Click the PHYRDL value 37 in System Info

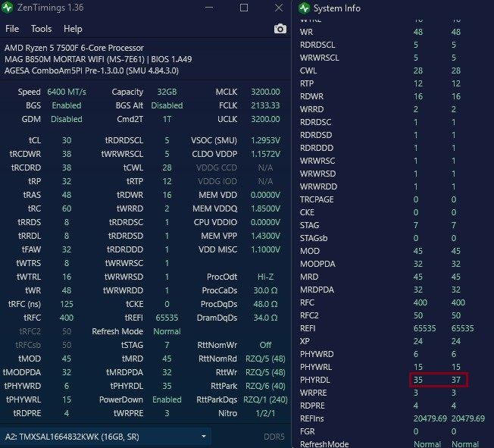(x=455, y=380)
